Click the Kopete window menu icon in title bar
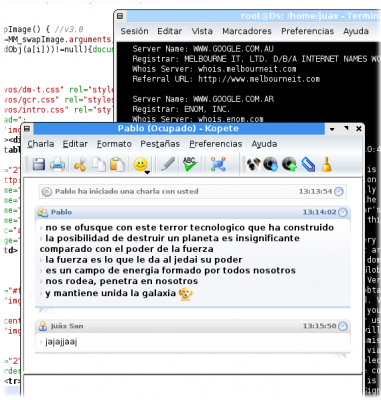 click(x=27, y=129)
